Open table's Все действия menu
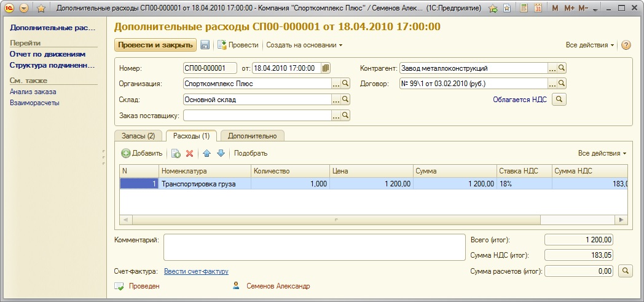 [602, 153]
